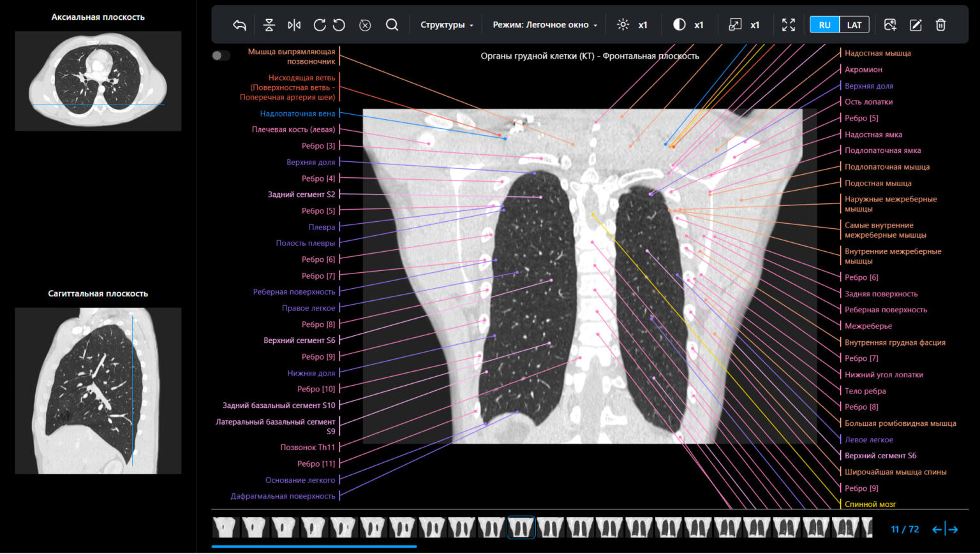Click the Спинной мозг label

pyautogui.click(x=870, y=504)
